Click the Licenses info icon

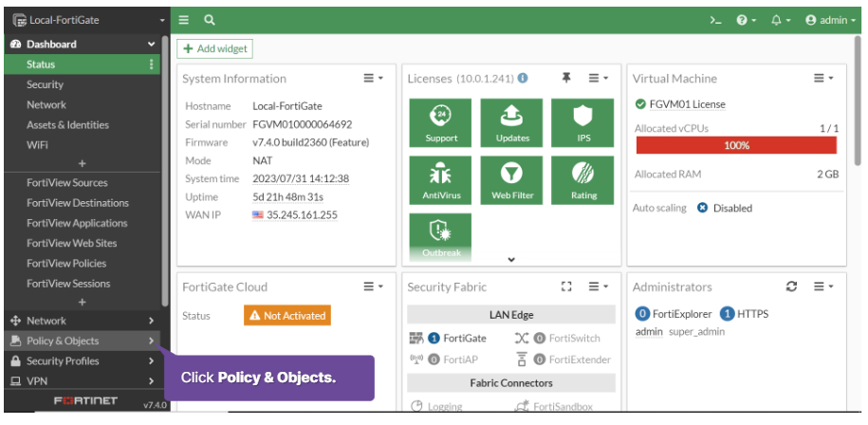point(523,79)
